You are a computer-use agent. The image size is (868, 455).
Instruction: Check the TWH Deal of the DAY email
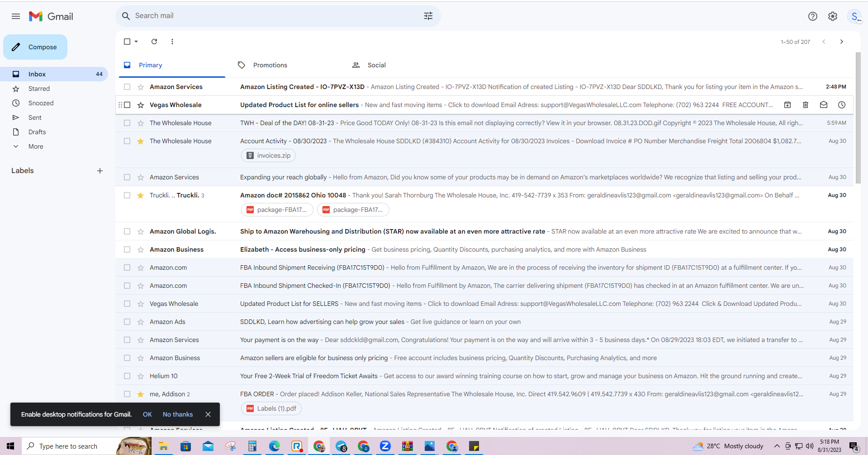[x=127, y=123]
